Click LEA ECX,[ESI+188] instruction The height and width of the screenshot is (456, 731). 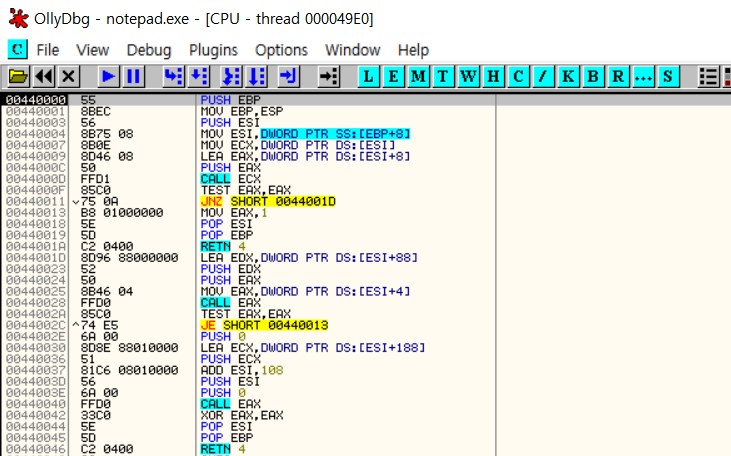pyautogui.click(x=313, y=348)
